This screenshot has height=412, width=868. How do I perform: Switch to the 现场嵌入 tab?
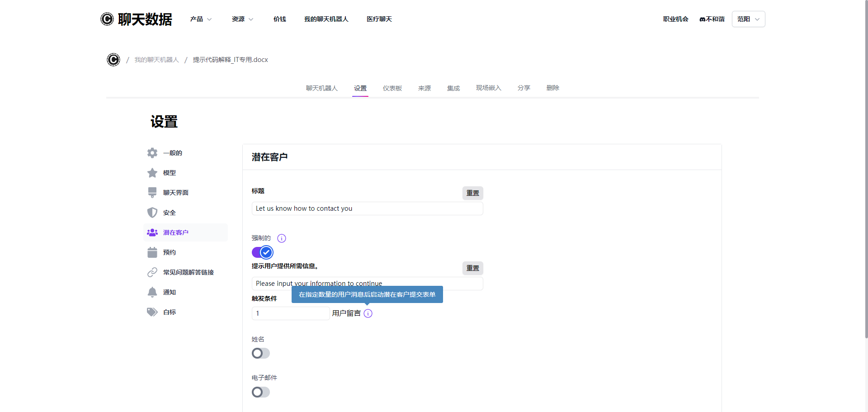point(488,88)
